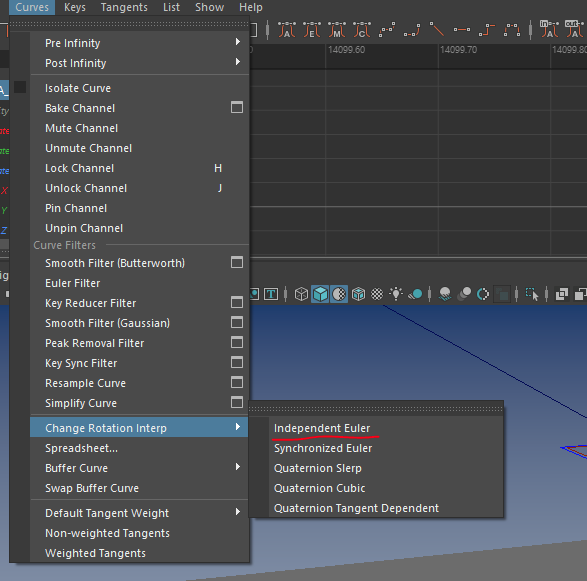Open Smooth Filter (Butterworth) option box
Image resolution: width=587 pixels, height=581 pixels.
coord(237,262)
